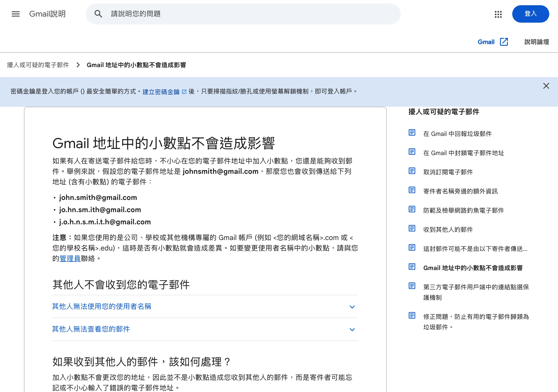
Task: Click article icon beside Gmail 地址中的小數點不會造成影響
Action: point(412,267)
